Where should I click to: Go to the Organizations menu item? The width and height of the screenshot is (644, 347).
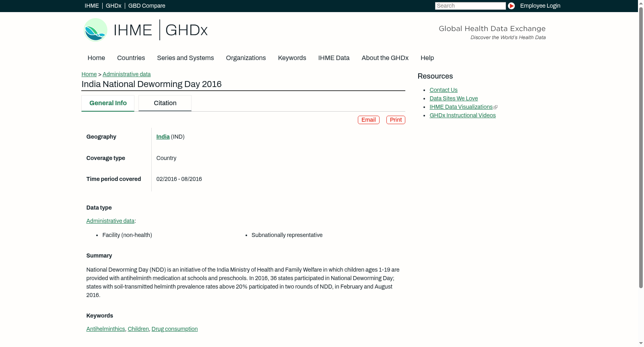pos(246,58)
